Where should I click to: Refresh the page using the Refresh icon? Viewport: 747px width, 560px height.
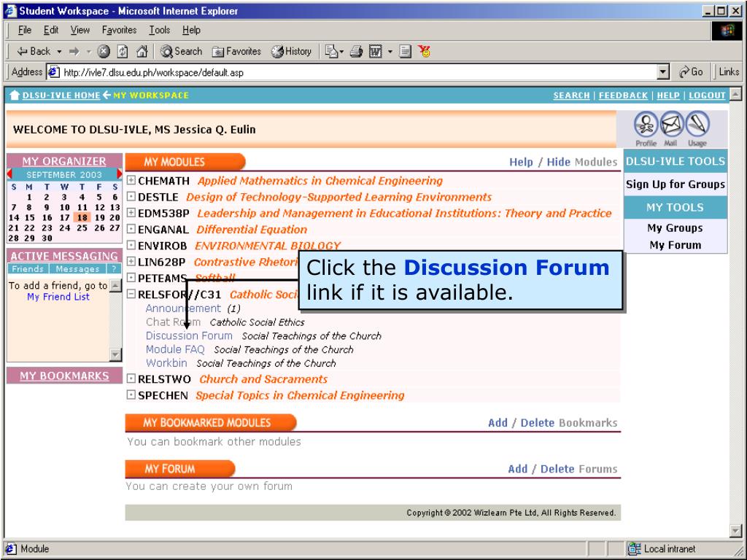[x=123, y=52]
